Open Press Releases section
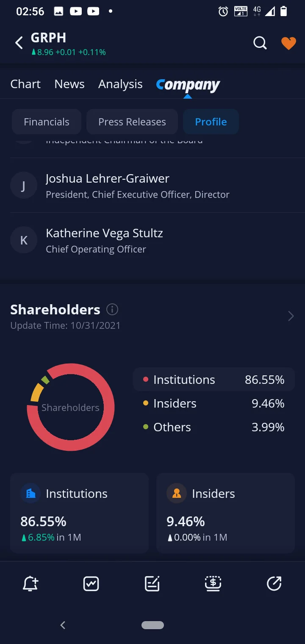The width and height of the screenshot is (305, 644). pos(132,122)
